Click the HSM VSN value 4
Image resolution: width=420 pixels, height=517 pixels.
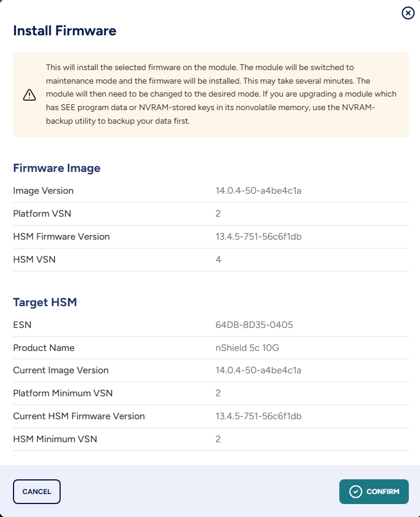[219, 259]
